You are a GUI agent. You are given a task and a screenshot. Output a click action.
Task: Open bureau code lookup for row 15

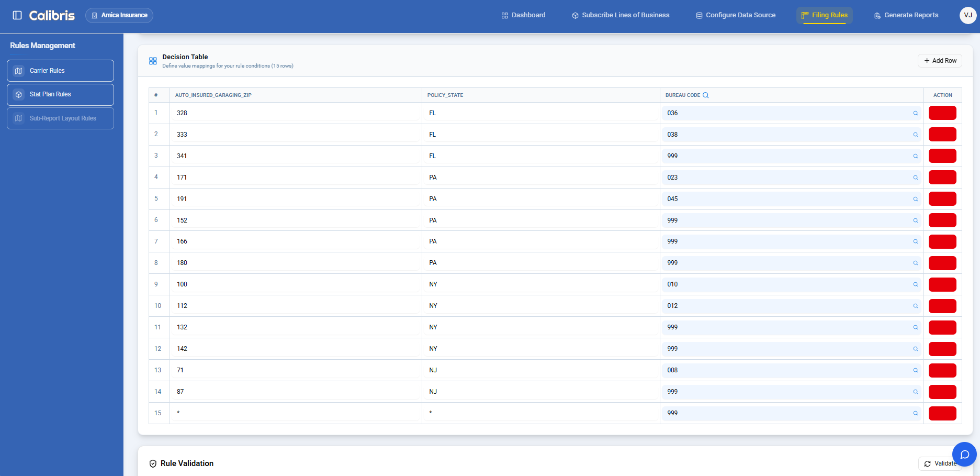tap(915, 413)
